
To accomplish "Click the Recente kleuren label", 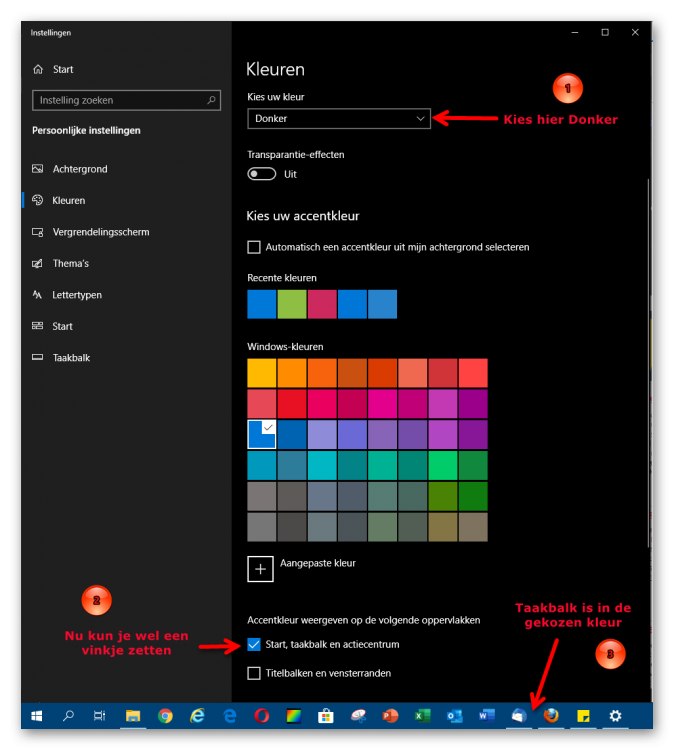I will point(282,278).
